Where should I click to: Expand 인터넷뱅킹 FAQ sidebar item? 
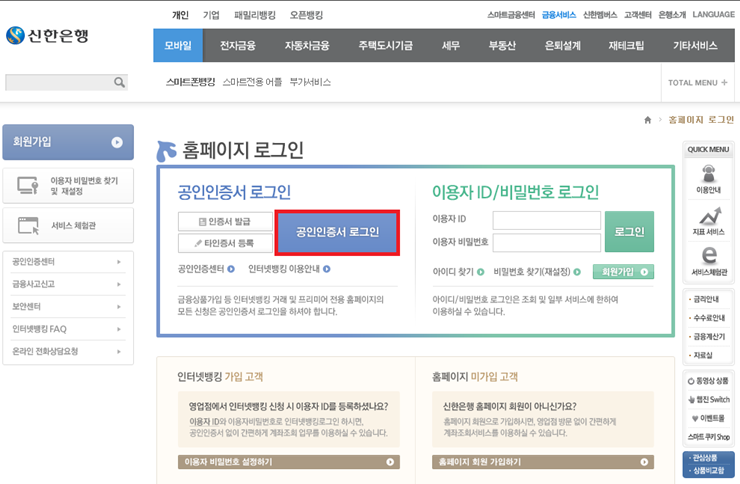coord(68,329)
